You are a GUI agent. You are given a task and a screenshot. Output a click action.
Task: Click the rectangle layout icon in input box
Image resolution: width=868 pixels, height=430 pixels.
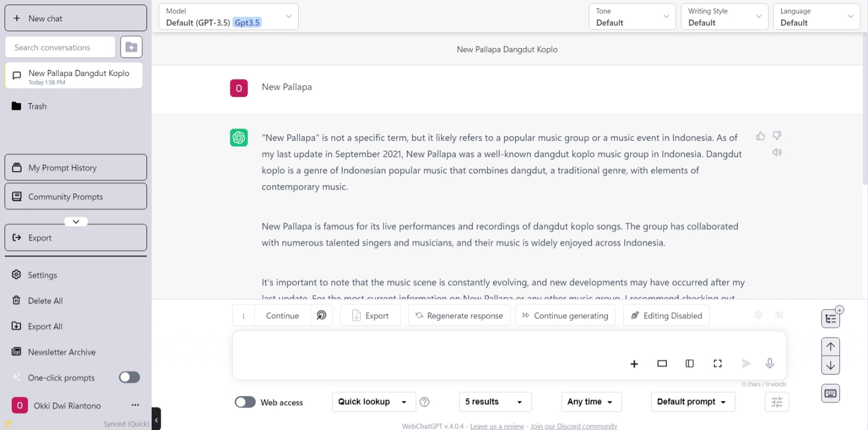pyautogui.click(x=662, y=364)
